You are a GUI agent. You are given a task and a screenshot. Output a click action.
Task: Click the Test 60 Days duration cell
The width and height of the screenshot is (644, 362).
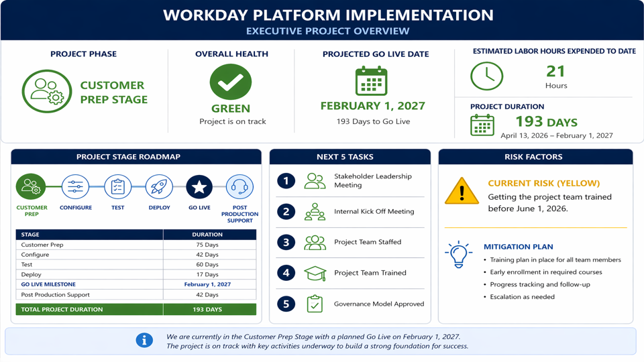pos(210,264)
